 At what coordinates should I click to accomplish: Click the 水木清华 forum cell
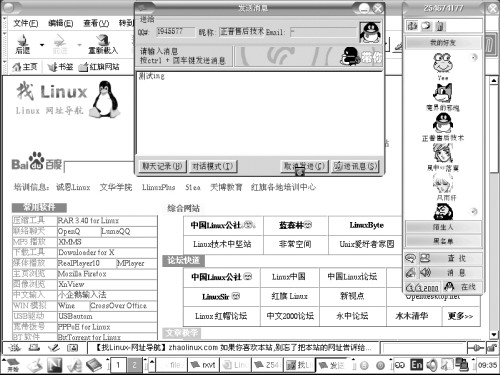click(412, 316)
